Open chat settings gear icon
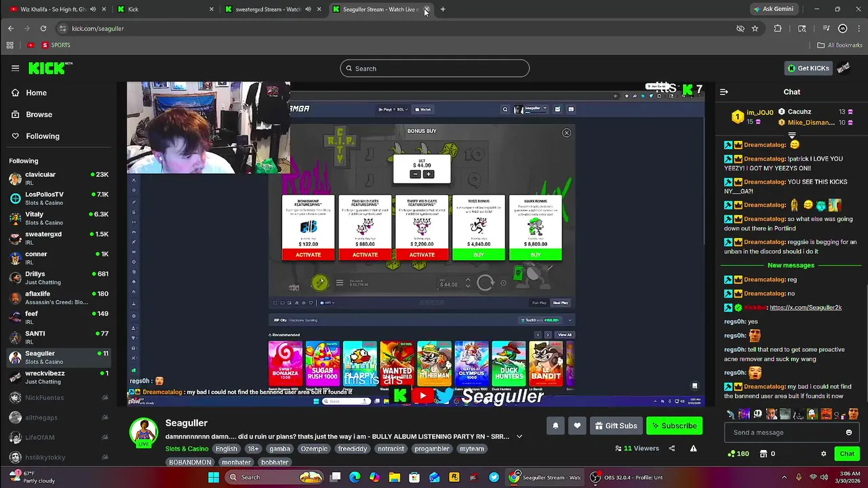This screenshot has height=488, width=868. 824,453
